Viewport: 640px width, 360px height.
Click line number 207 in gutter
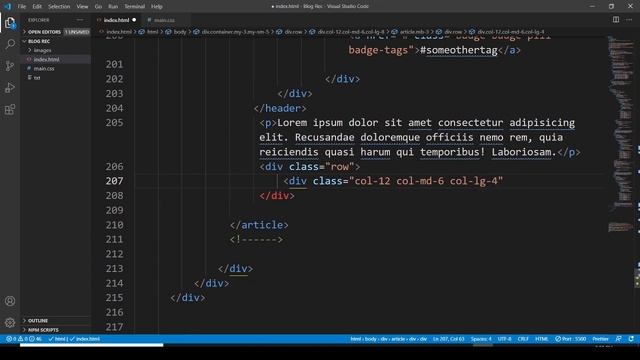click(114, 181)
